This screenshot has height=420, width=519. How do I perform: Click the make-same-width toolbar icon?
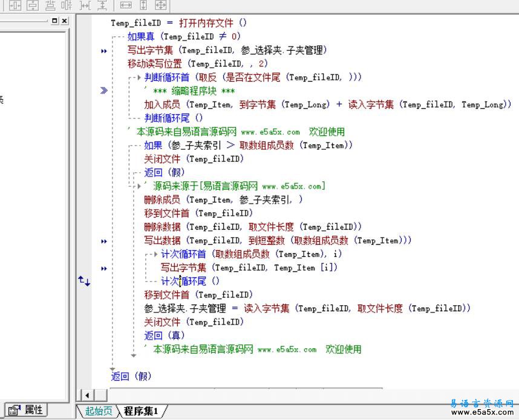click(x=126, y=5)
